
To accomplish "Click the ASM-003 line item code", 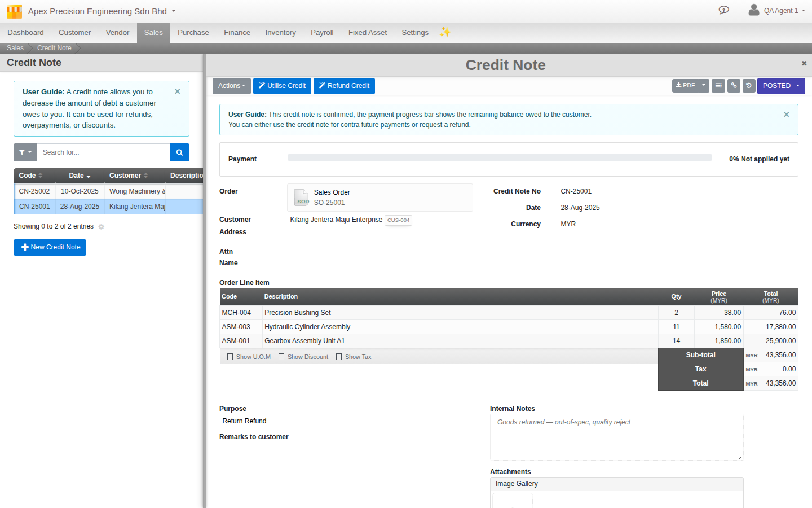I will point(236,327).
